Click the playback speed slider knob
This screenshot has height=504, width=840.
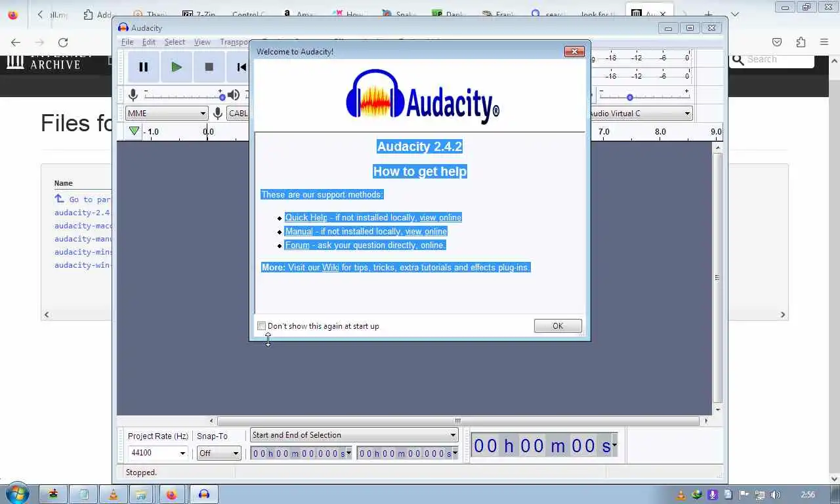tap(629, 97)
